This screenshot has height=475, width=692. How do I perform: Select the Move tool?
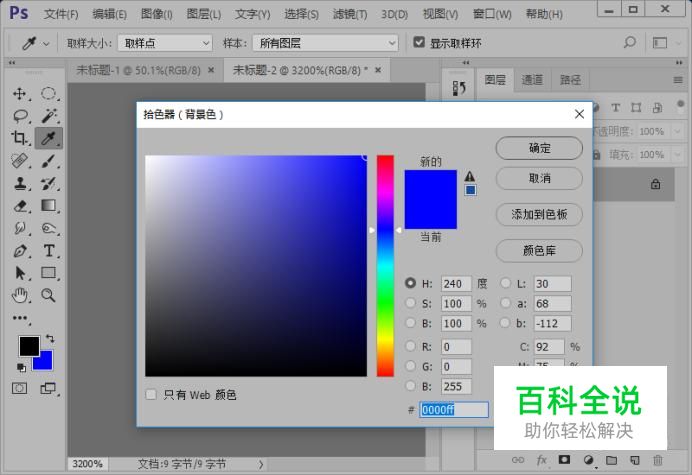tap(19, 94)
